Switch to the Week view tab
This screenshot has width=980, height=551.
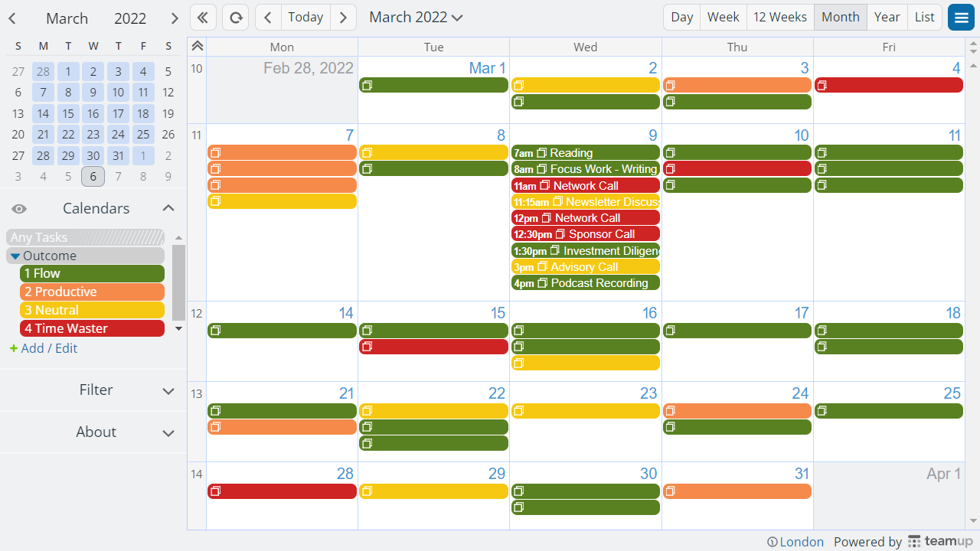point(723,17)
